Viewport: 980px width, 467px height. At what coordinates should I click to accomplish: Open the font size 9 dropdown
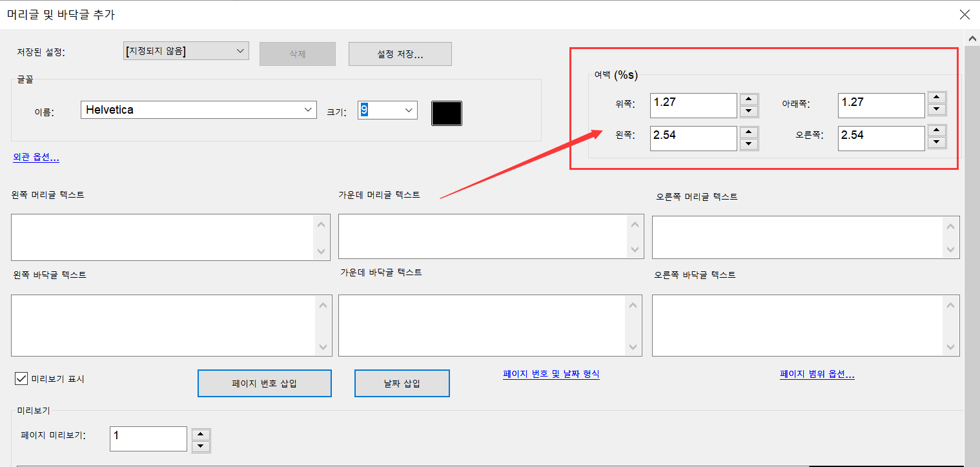point(409,110)
